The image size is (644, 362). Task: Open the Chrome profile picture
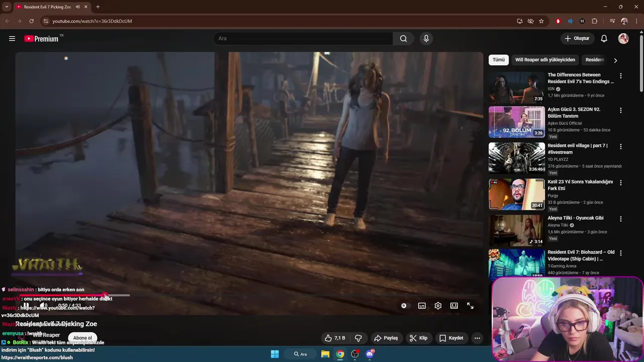pyautogui.click(x=624, y=21)
